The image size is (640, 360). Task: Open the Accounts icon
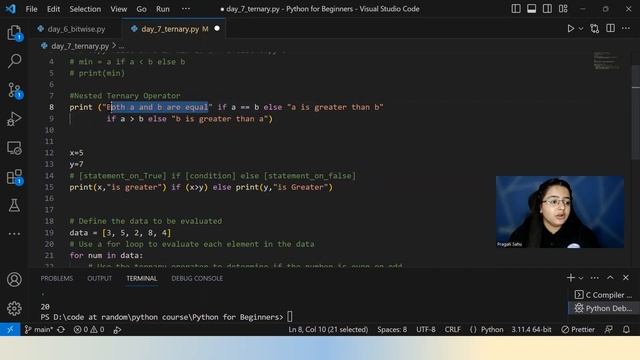tap(14, 280)
